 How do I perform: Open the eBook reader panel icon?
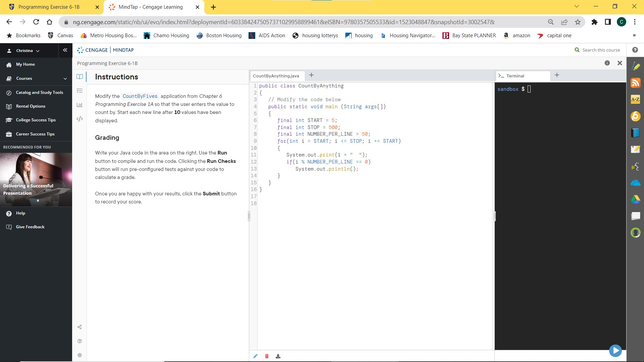pos(80,76)
